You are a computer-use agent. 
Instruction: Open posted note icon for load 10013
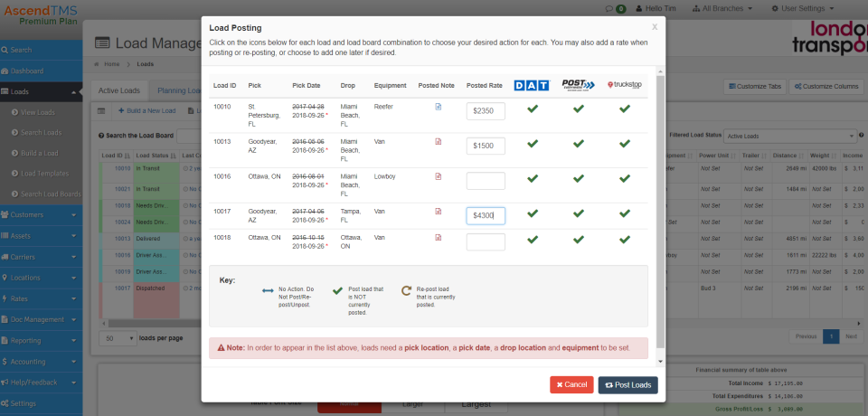pyautogui.click(x=439, y=142)
